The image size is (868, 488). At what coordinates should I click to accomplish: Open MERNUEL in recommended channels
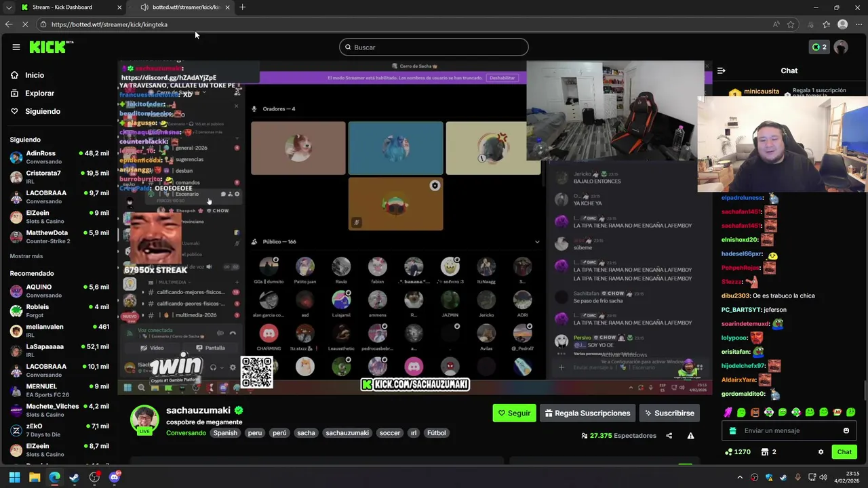[59, 390]
